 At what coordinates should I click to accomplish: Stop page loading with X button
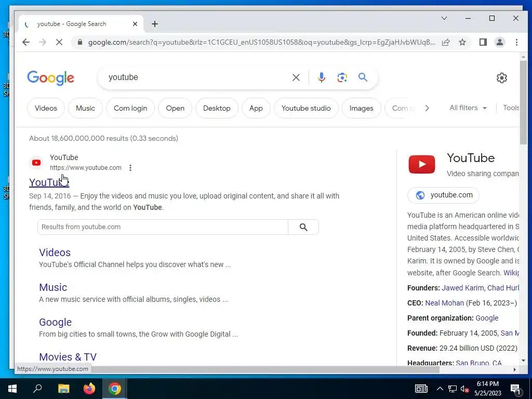click(x=59, y=42)
